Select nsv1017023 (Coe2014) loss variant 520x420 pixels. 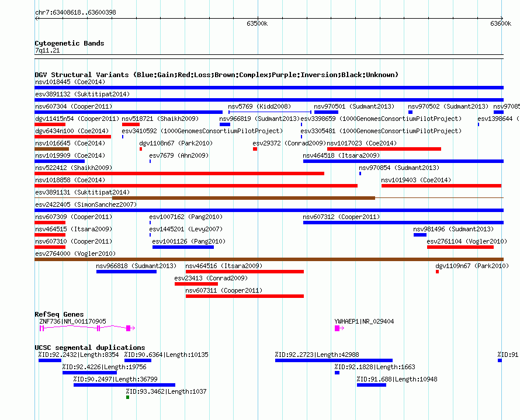tap(384, 149)
